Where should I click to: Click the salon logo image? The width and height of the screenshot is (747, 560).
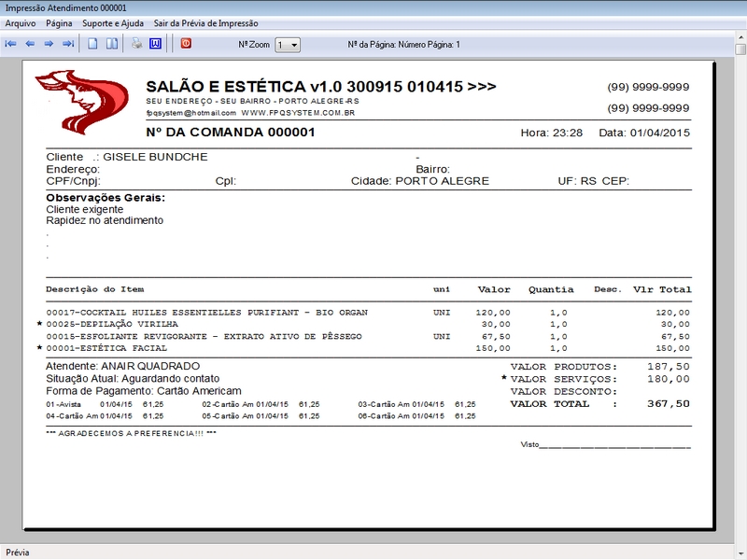[x=80, y=103]
